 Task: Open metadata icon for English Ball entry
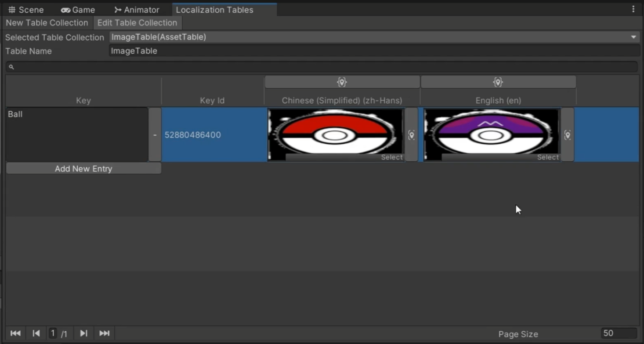click(x=568, y=135)
